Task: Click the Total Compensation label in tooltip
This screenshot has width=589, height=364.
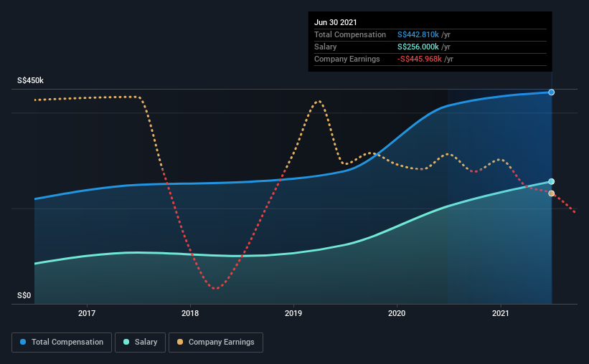Action: [x=350, y=34]
